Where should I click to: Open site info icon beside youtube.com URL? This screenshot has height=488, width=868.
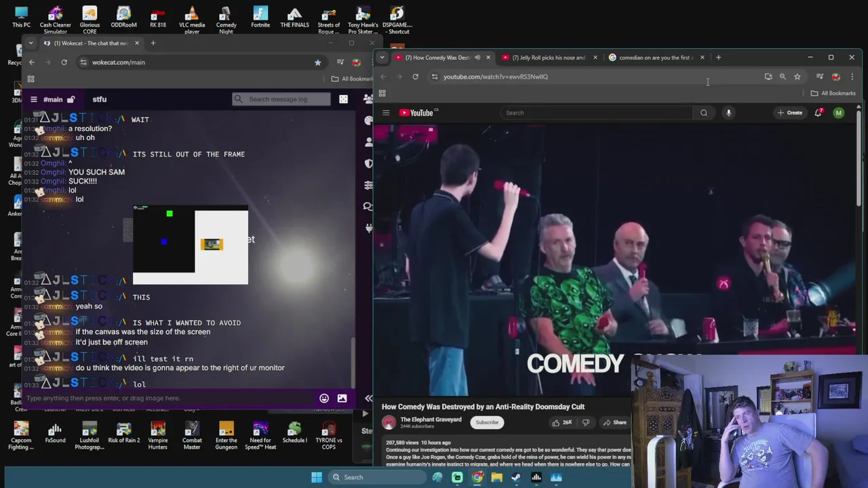tap(435, 77)
